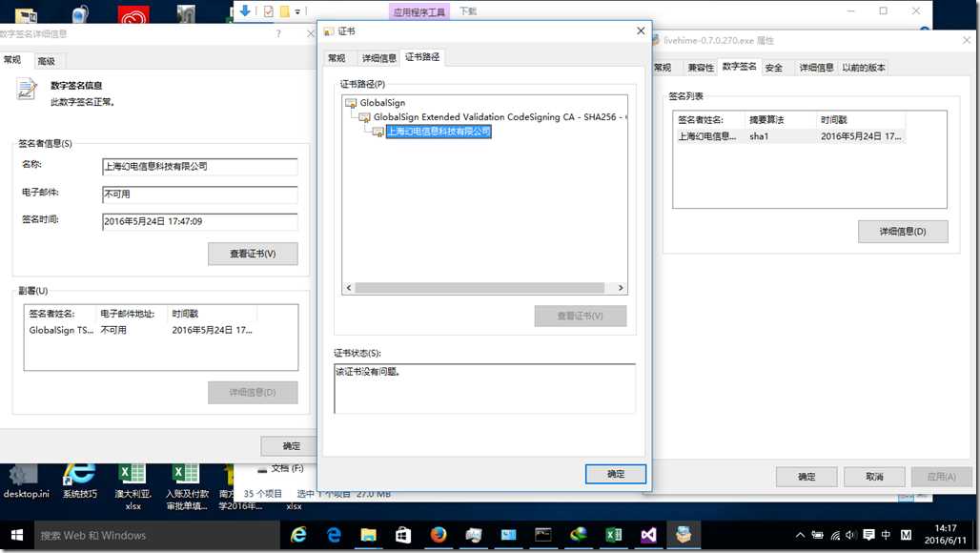This screenshot has width=980, height=553.
Task: Click the certificate icon beside GlobalSign root
Action: [351, 103]
